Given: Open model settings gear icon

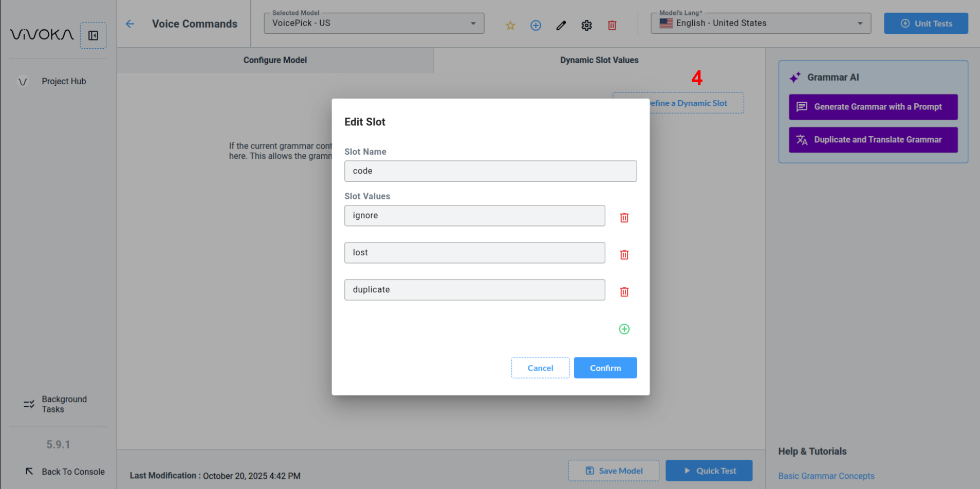Looking at the screenshot, I should [586, 25].
